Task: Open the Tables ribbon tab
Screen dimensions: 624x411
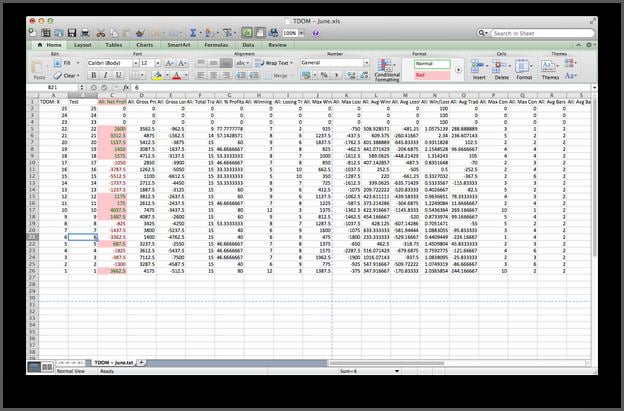Action: click(114, 45)
